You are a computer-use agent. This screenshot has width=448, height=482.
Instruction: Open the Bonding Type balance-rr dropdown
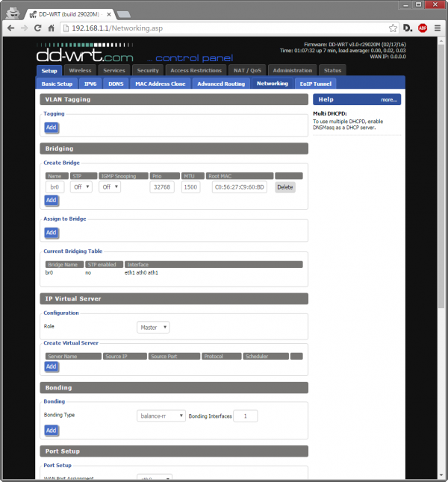(161, 416)
